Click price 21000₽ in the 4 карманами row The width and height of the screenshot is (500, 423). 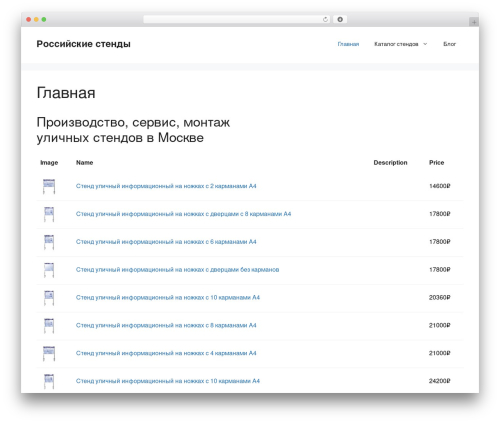(x=440, y=353)
